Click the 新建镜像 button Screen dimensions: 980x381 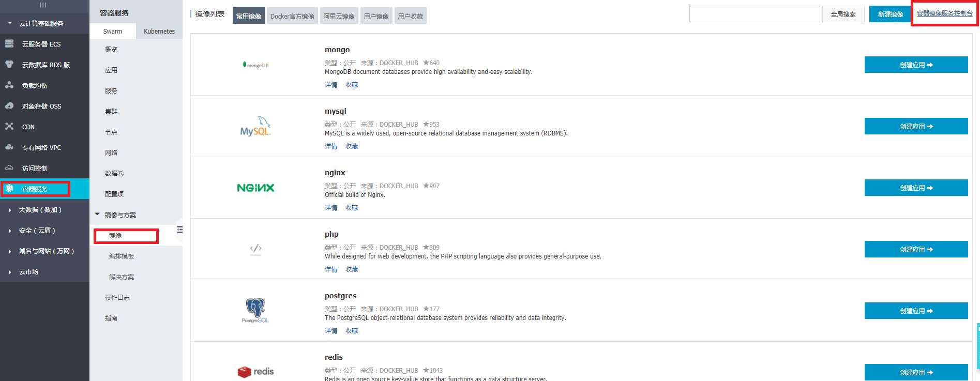[890, 14]
